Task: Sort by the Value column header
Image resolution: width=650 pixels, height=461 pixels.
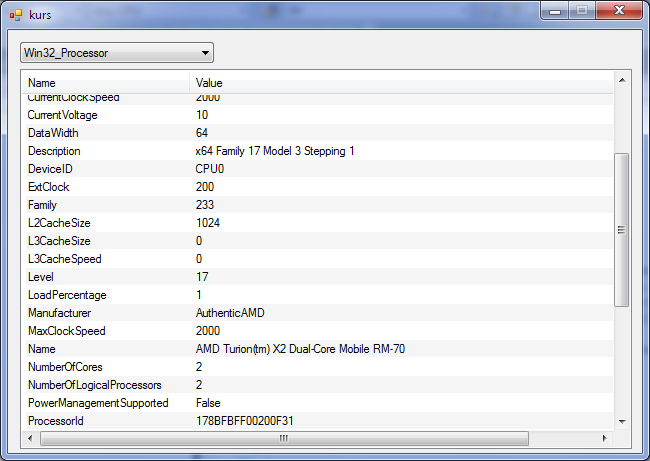Action: [x=401, y=82]
